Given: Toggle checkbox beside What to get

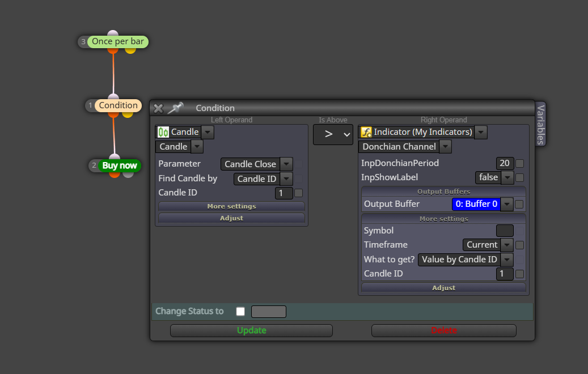Looking at the screenshot, I should (520, 260).
